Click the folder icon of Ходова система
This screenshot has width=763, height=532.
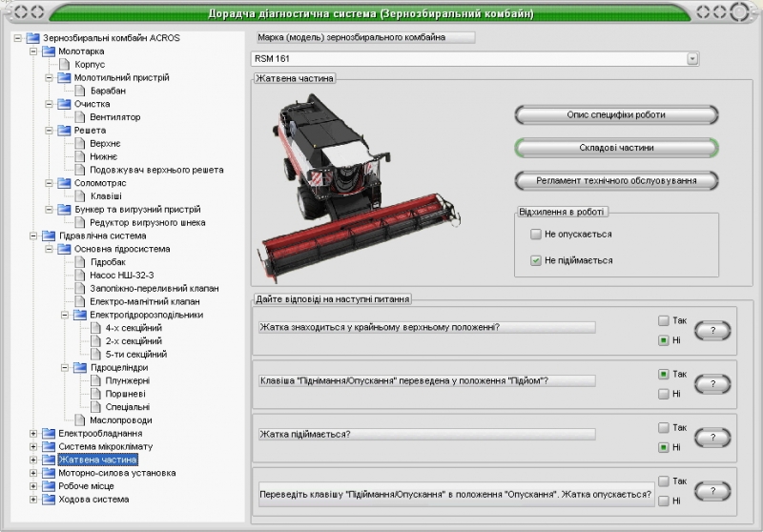pos(49,499)
